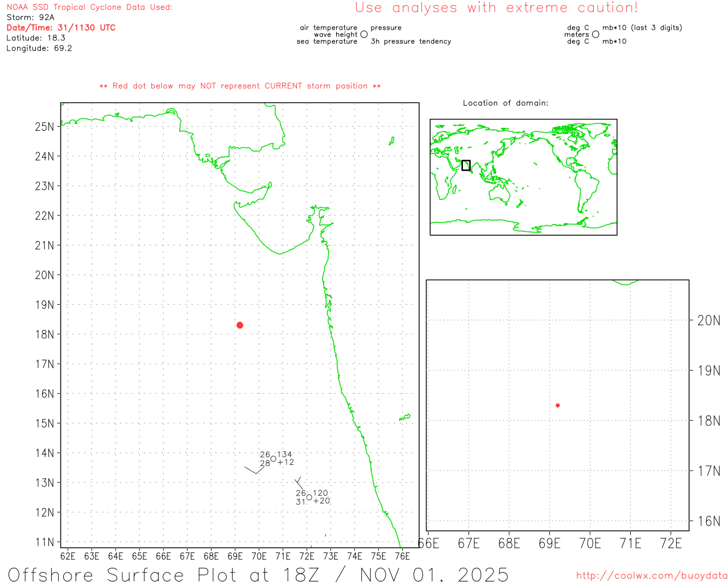Click the '72E' label on the inset map

[x=671, y=543]
